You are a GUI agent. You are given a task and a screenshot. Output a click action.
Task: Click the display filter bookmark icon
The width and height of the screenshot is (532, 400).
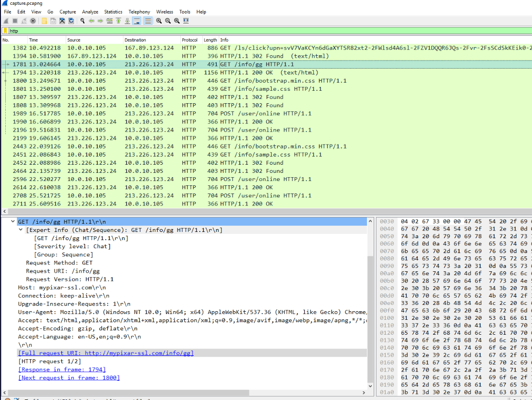[5, 31]
